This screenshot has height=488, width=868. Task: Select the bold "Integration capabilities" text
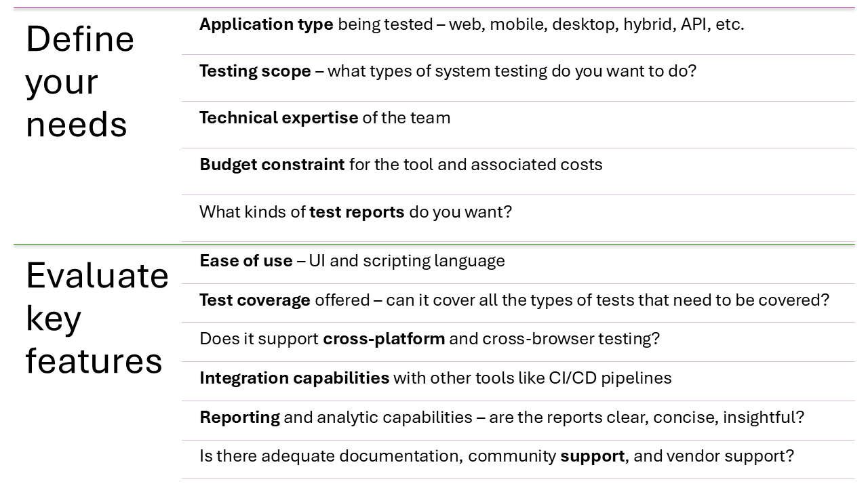click(x=294, y=378)
